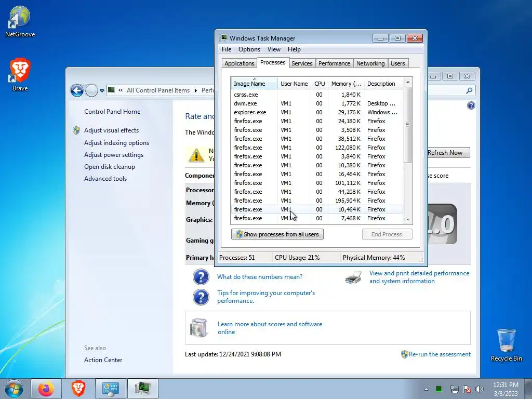This screenshot has width=532, height=399.
Task: Open recent pages dropdown in Control Panel
Action: [x=102, y=90]
